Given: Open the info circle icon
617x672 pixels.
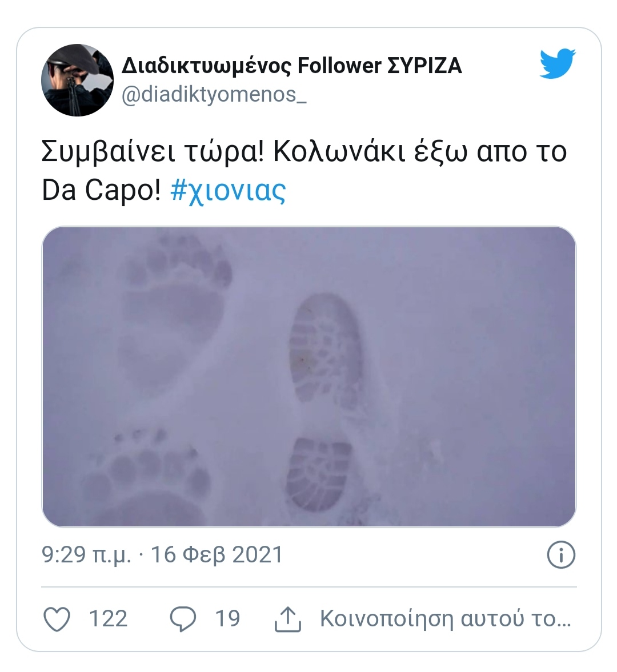Looking at the screenshot, I should click(x=561, y=554).
